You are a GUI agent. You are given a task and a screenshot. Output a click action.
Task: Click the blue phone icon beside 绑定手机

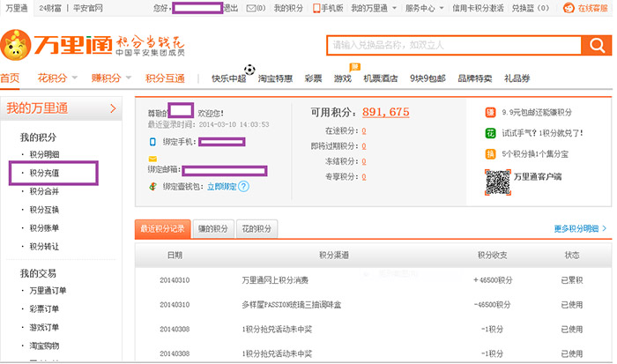(x=152, y=142)
